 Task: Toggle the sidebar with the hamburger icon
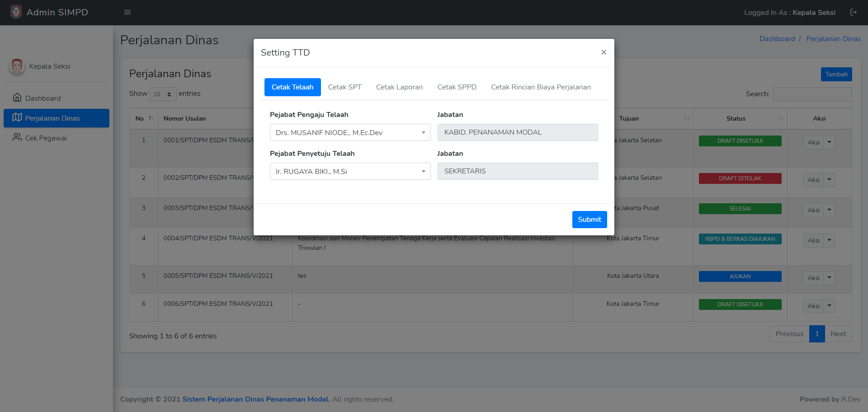[127, 12]
